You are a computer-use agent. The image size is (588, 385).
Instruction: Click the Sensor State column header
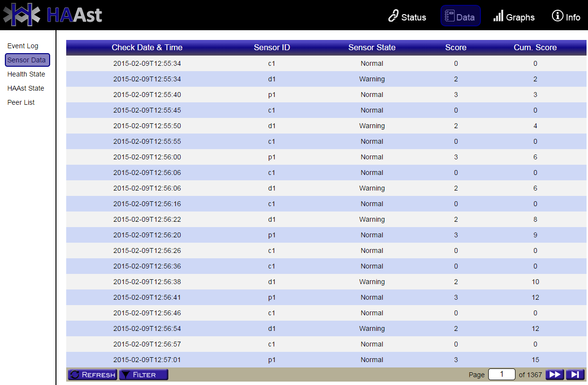tap(372, 47)
